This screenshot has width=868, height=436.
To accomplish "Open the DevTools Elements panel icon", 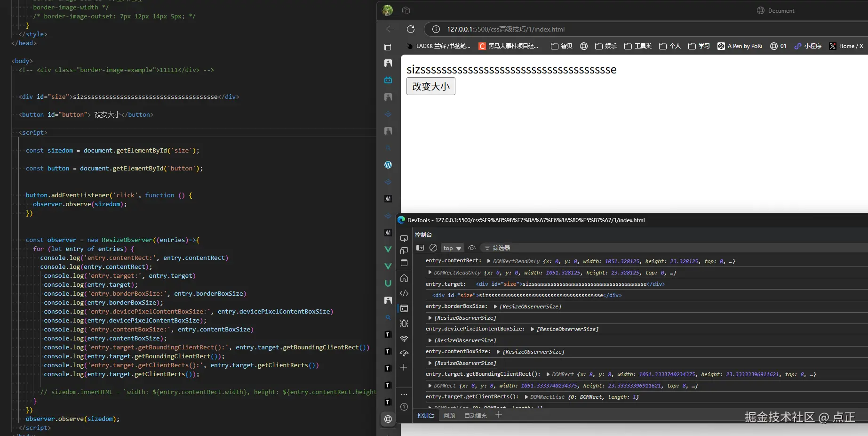I will point(404,293).
